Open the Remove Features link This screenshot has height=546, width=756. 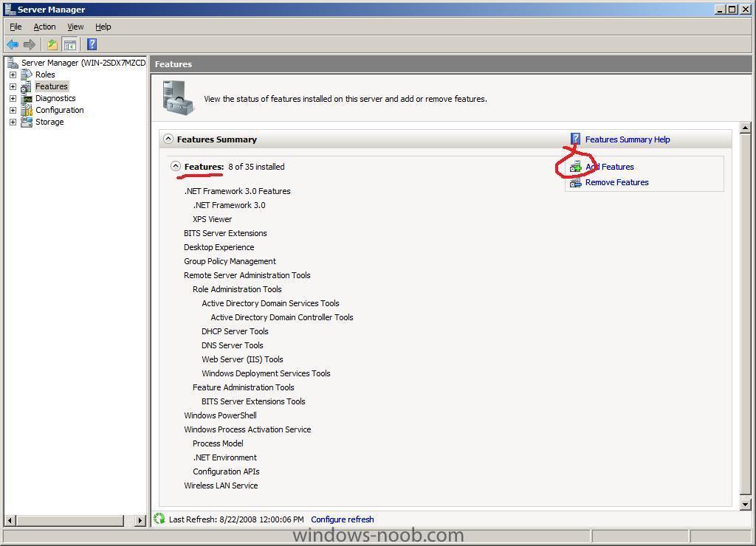click(616, 182)
